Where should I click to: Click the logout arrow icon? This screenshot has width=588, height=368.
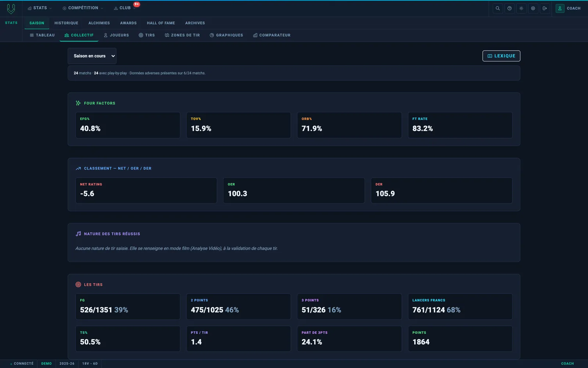pyautogui.click(x=545, y=8)
